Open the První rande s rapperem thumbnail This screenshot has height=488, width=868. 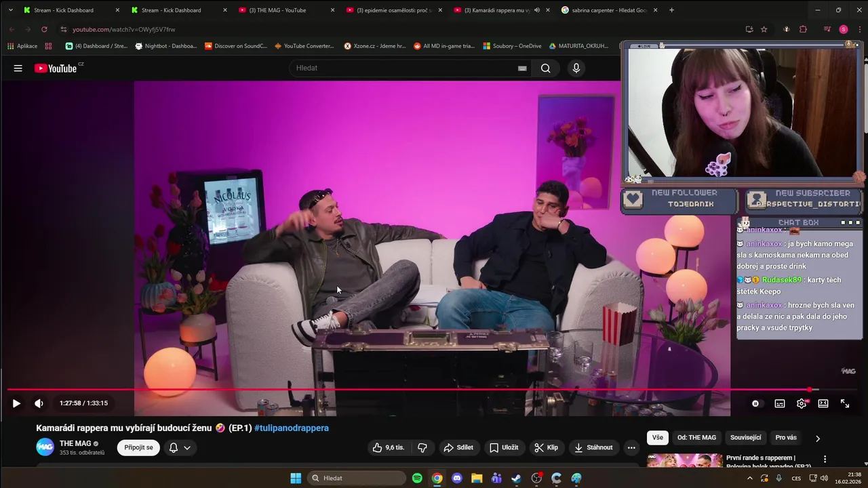click(x=685, y=461)
